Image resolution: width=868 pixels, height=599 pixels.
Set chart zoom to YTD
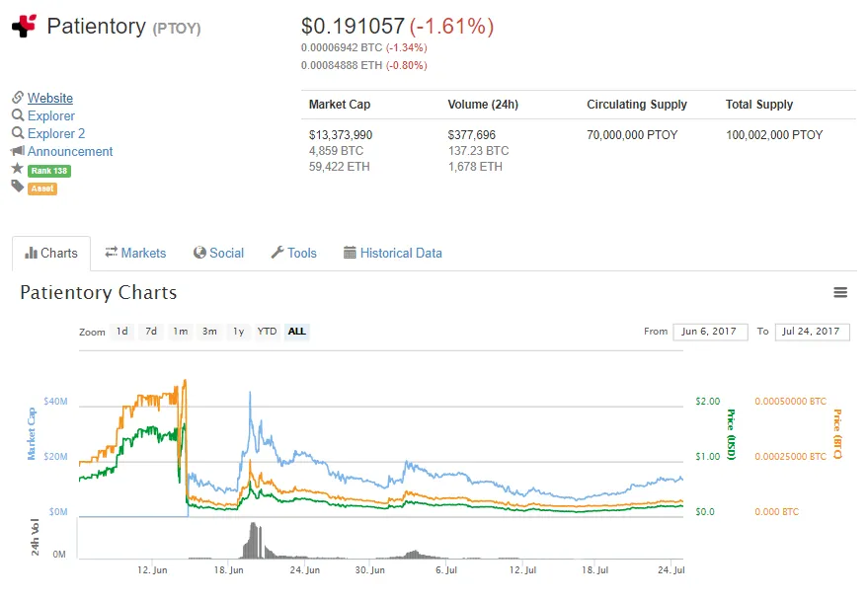pyautogui.click(x=267, y=332)
